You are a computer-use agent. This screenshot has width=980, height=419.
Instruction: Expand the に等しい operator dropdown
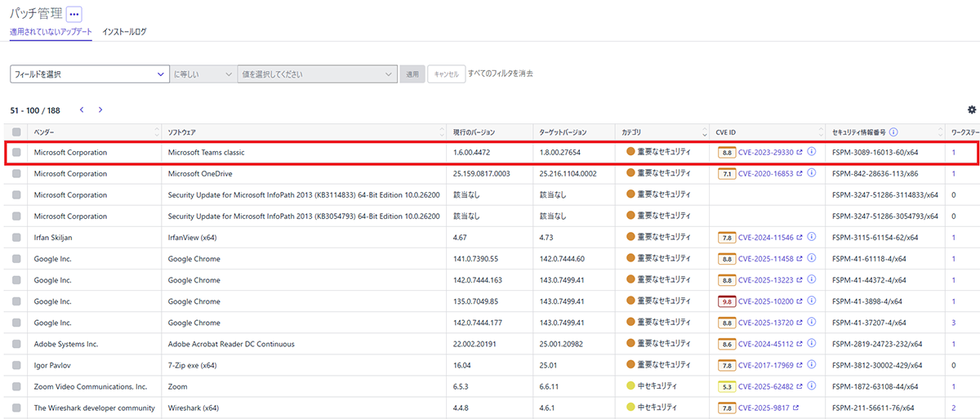tap(203, 74)
